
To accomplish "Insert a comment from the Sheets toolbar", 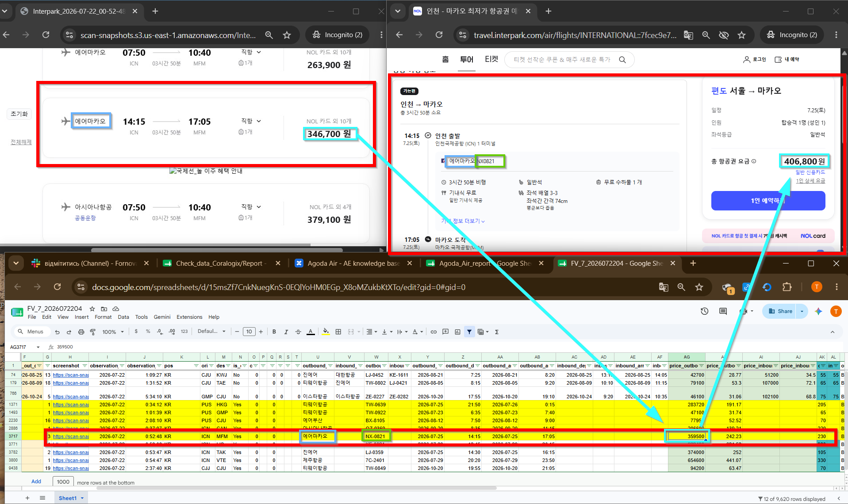I will pos(445,332).
